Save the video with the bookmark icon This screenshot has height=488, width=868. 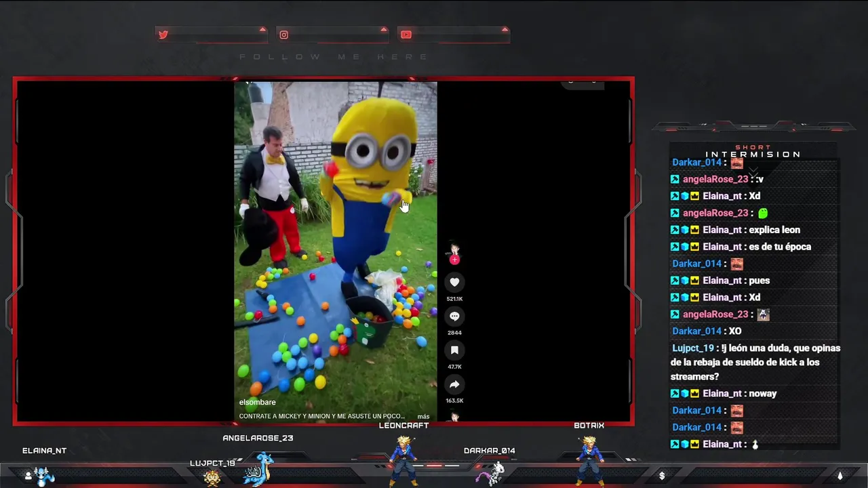tap(454, 350)
